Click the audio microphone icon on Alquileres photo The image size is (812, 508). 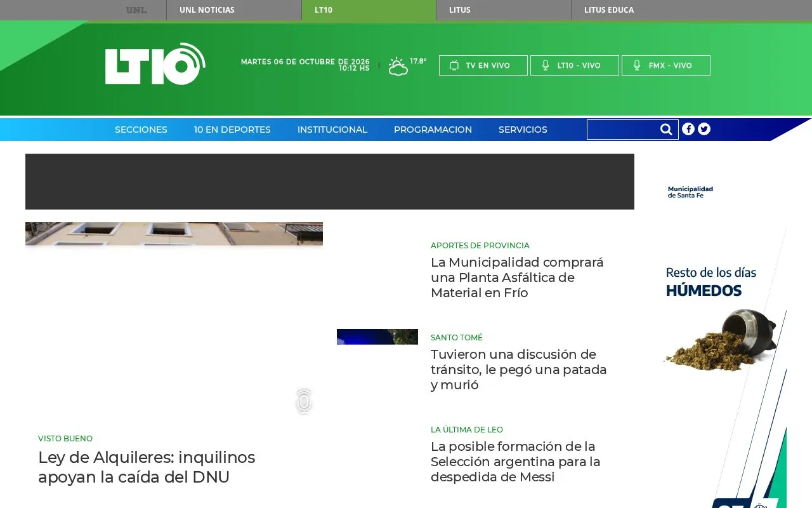pyautogui.click(x=304, y=401)
